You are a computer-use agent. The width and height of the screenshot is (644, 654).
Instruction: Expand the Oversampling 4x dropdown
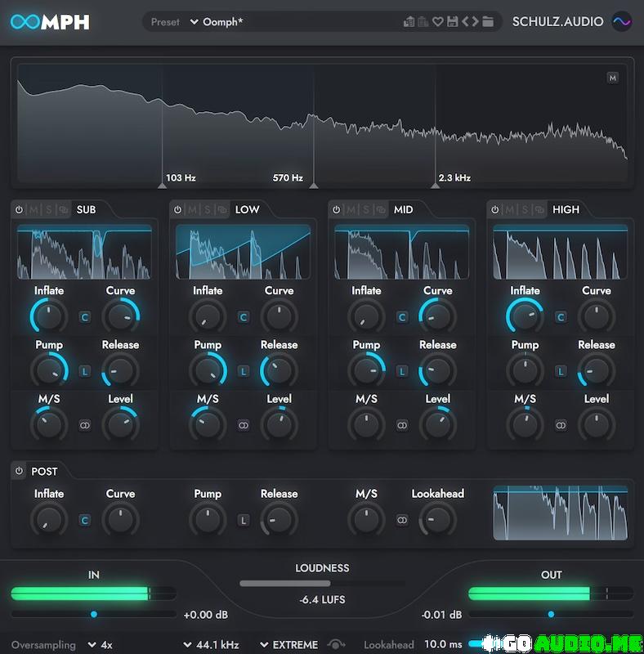click(100, 645)
